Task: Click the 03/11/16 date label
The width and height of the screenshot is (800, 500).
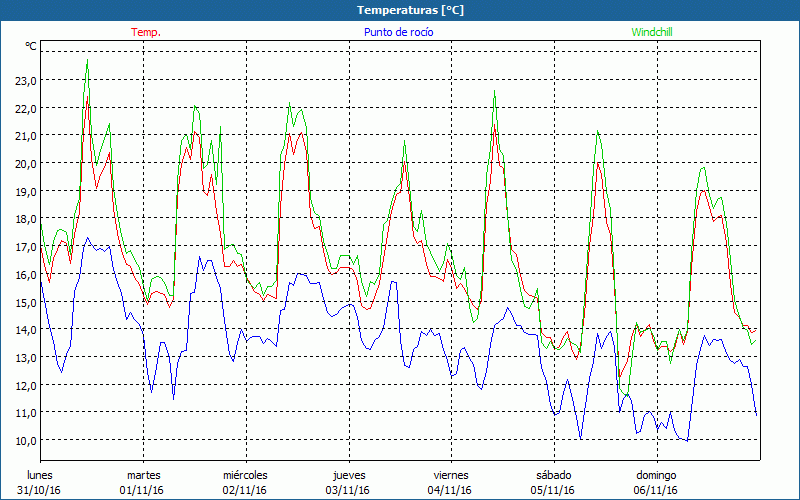Action: point(348,490)
